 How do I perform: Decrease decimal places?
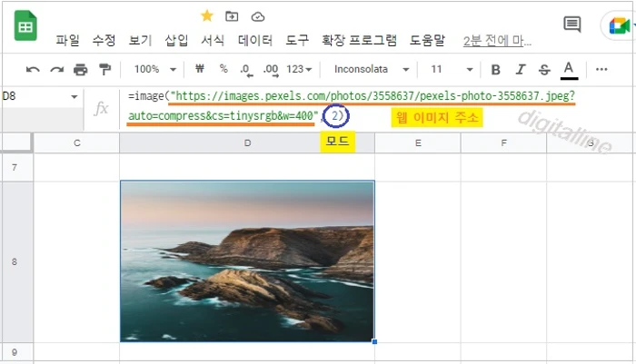coord(246,70)
